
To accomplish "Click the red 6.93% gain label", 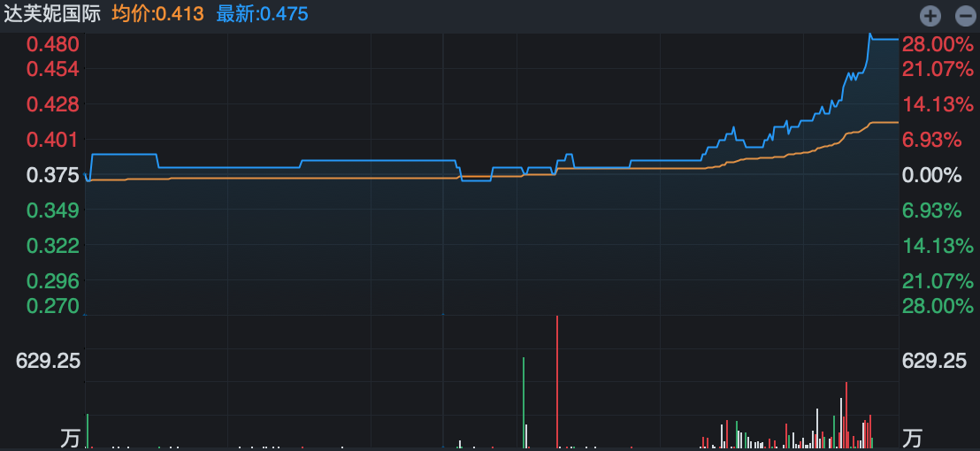I will click(x=932, y=140).
